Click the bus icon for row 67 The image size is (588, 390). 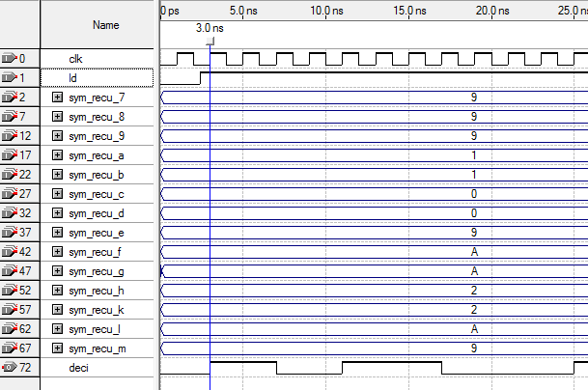click(11, 348)
